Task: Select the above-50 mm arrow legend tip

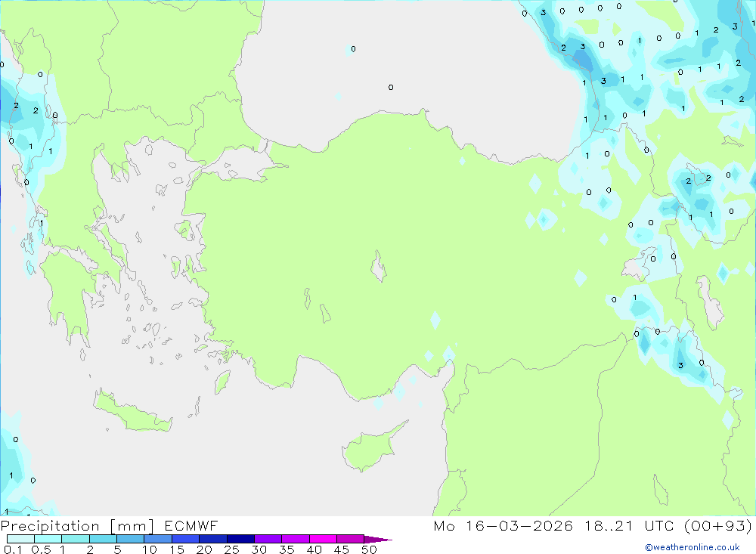Action: tap(378, 539)
